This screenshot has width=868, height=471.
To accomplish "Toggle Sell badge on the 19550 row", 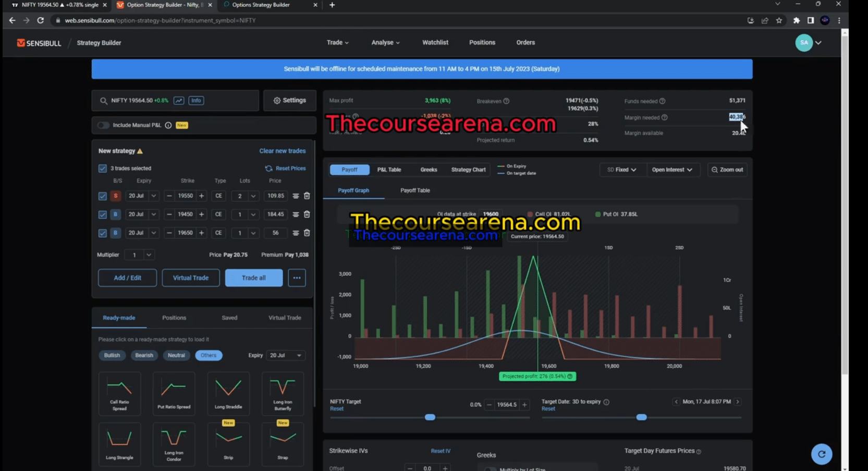I will [x=116, y=196].
